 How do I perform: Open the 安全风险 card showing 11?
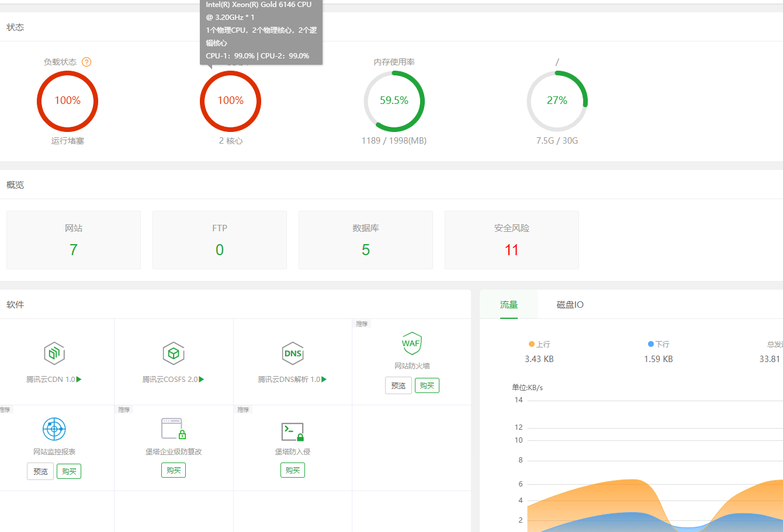512,240
